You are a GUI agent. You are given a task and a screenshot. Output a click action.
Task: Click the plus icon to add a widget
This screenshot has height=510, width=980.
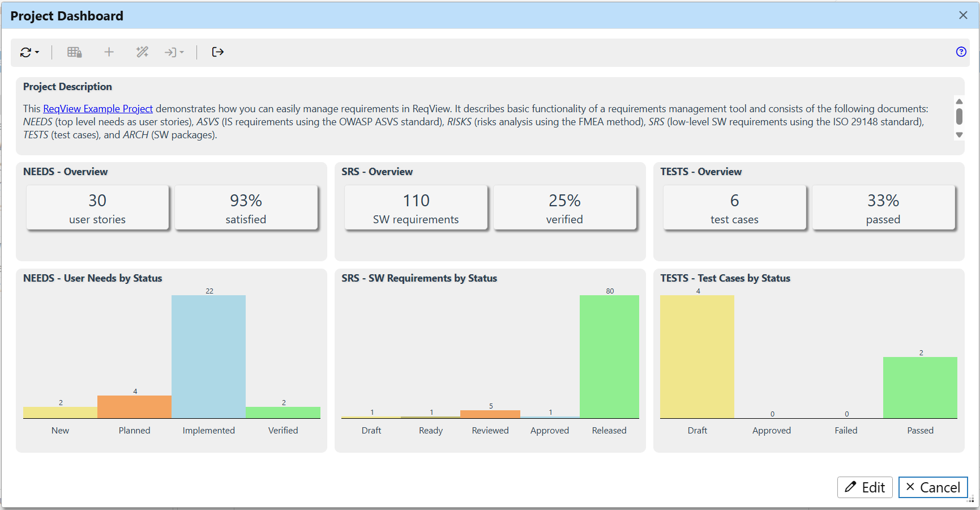tap(109, 52)
